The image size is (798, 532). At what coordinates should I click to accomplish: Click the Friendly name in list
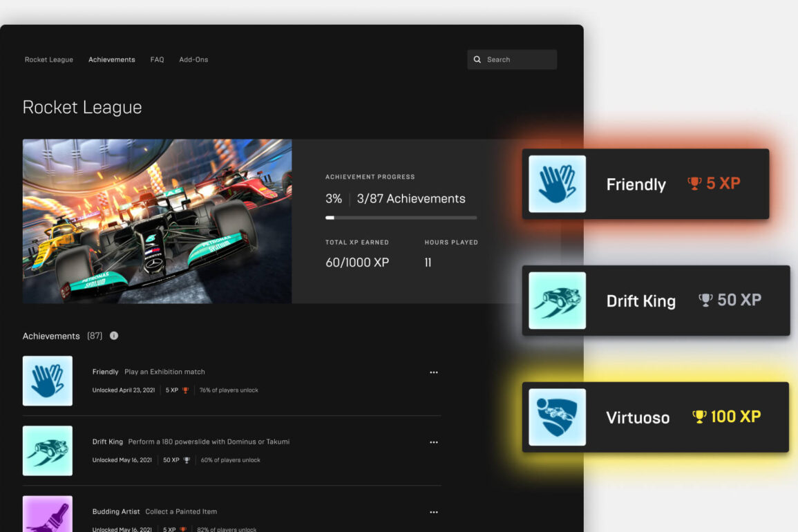tap(105, 372)
